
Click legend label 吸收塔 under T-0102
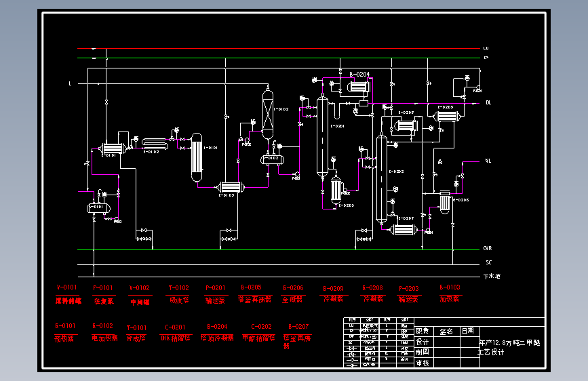(179, 300)
